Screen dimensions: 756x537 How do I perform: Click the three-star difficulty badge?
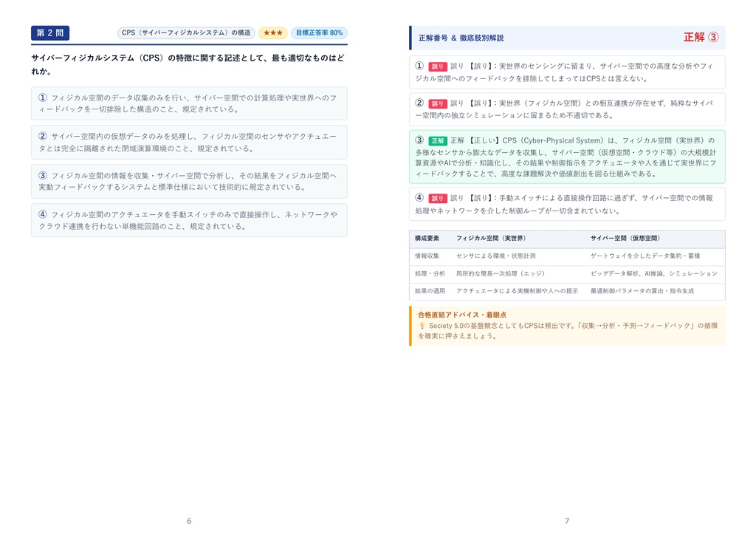click(273, 33)
